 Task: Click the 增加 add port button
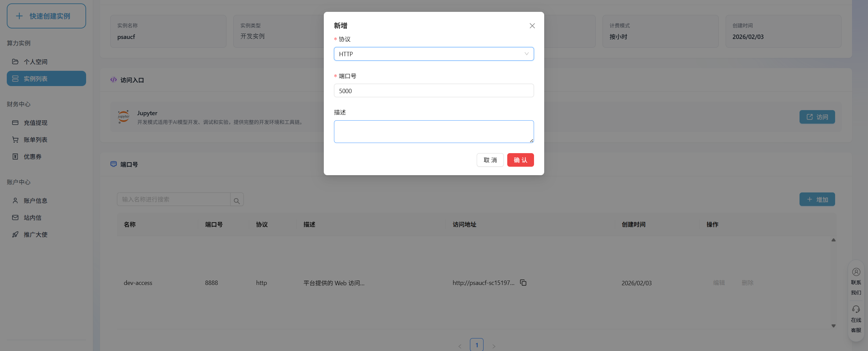817,199
